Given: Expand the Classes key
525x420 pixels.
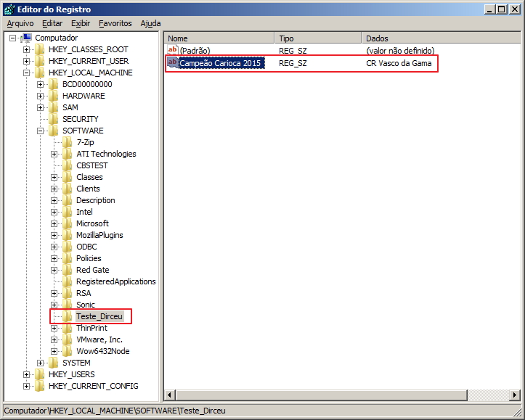Looking at the screenshot, I should point(54,177).
